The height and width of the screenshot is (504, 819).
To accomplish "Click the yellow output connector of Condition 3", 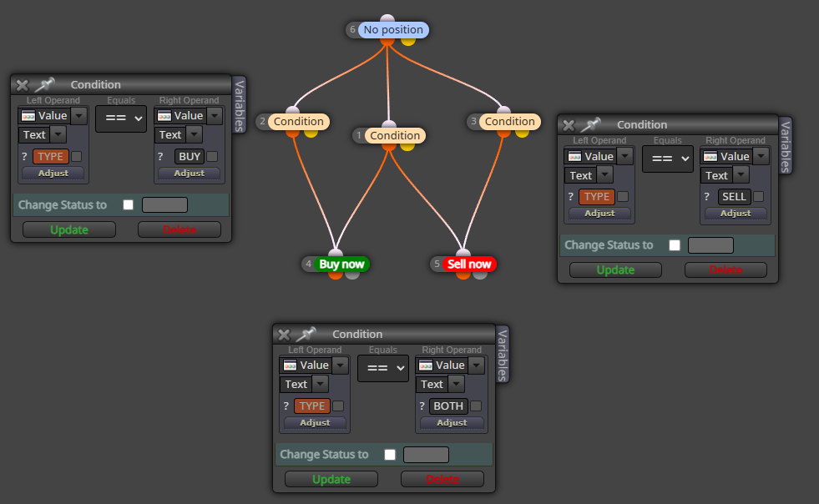I will coord(522,133).
